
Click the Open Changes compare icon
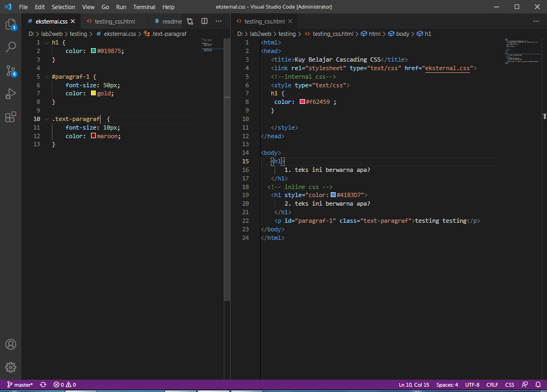point(190,21)
